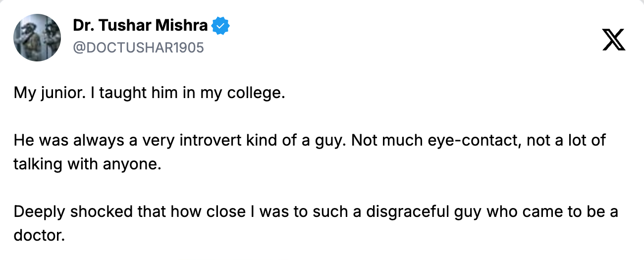644x260 pixels.
Task: Click the final word "doctor."
Action: (39, 236)
